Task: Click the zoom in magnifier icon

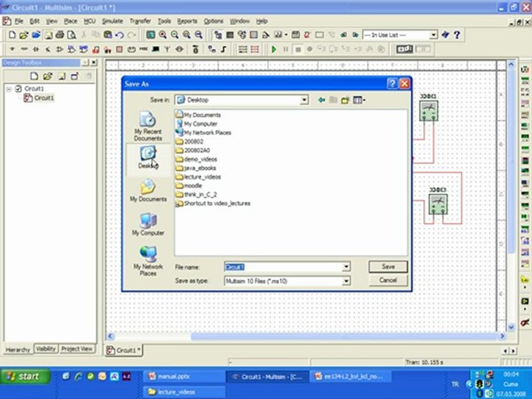Action: click(x=163, y=34)
